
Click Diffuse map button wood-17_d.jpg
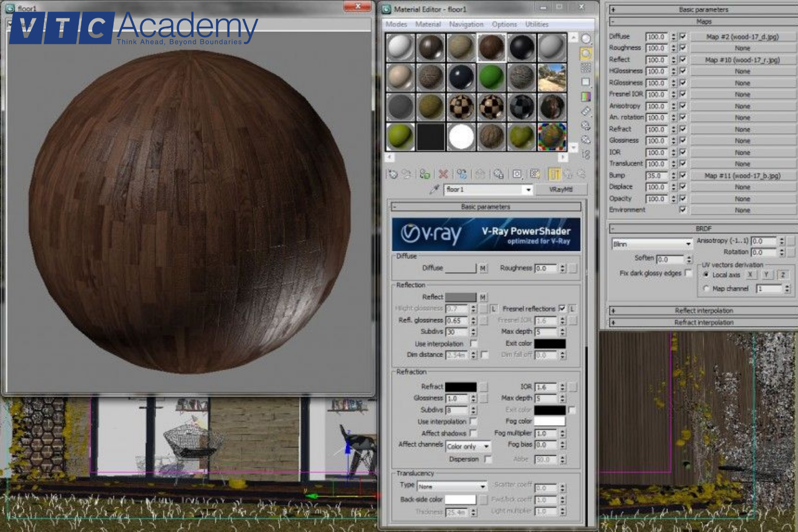[742, 37]
